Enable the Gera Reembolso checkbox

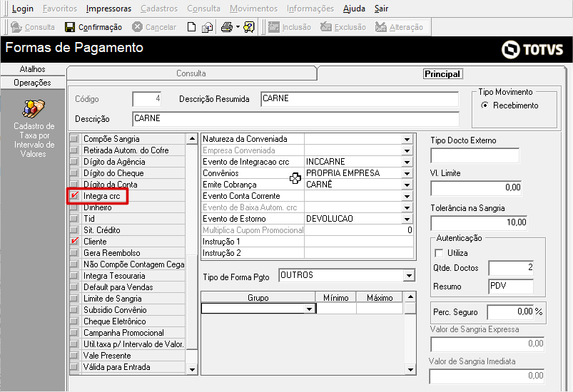[x=74, y=252]
